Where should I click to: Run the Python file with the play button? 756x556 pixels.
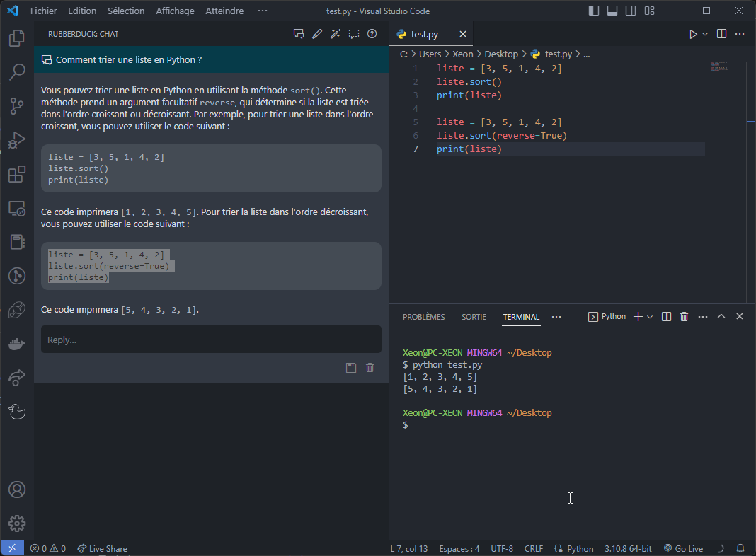tap(693, 34)
